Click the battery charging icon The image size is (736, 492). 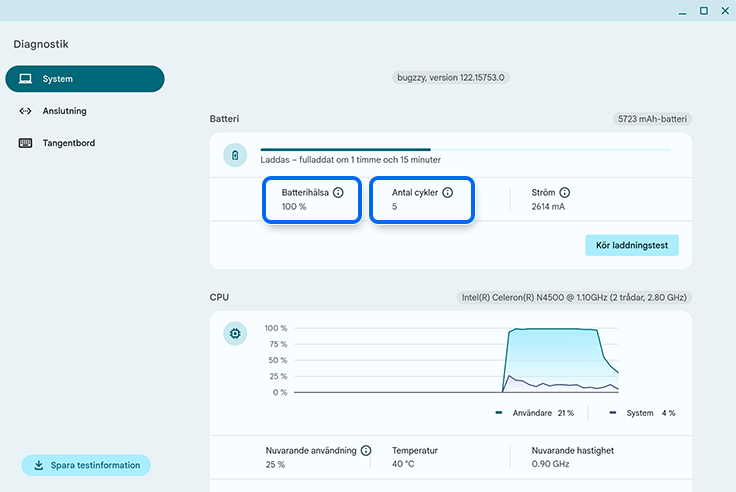(235, 155)
